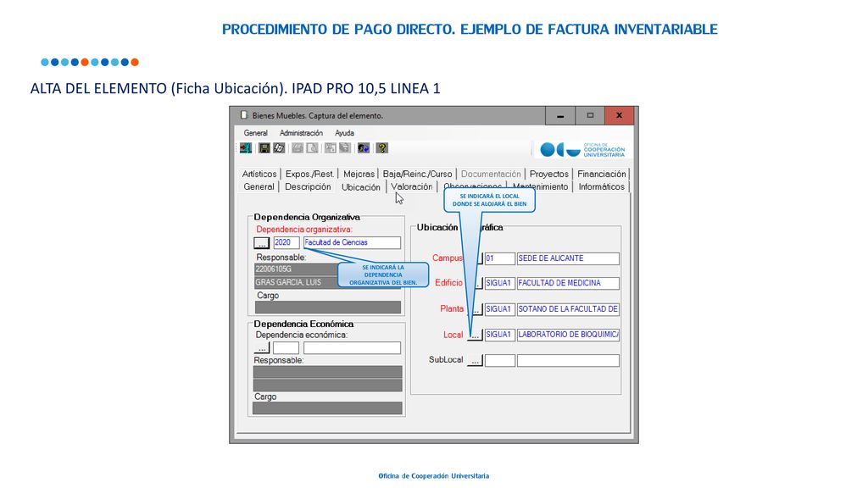Open the General menu in the menu bar
The width and height of the screenshot is (868, 488).
pos(256,133)
